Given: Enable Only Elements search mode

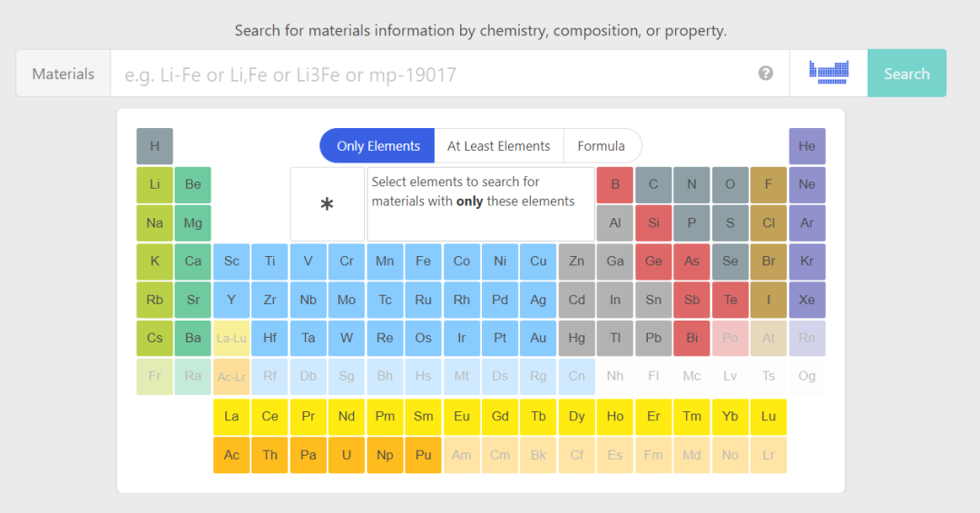Looking at the screenshot, I should [x=377, y=146].
